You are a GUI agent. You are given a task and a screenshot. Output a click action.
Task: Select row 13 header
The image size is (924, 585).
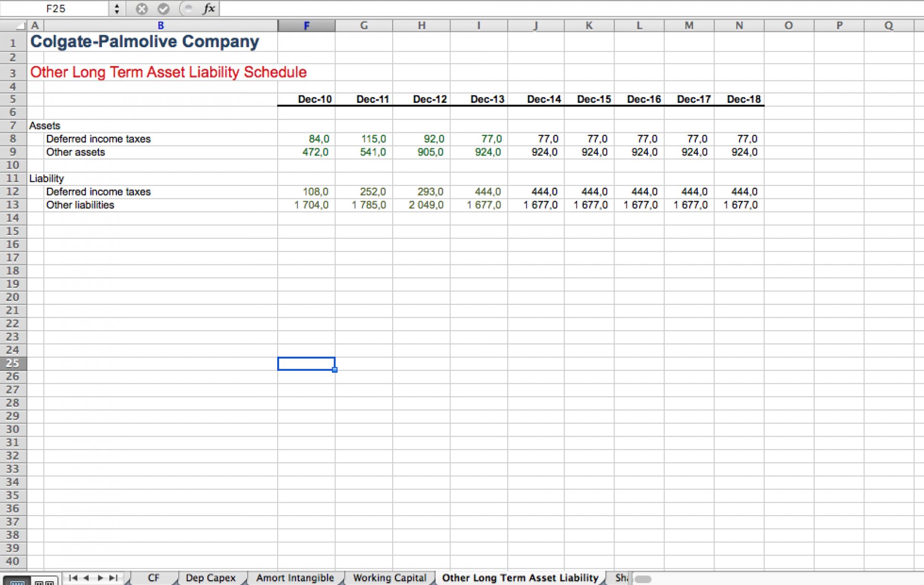tap(13, 205)
